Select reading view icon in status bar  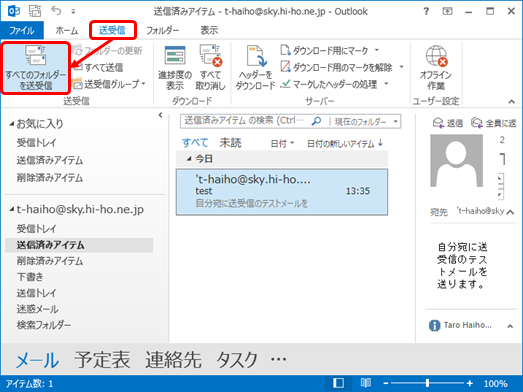click(366, 383)
